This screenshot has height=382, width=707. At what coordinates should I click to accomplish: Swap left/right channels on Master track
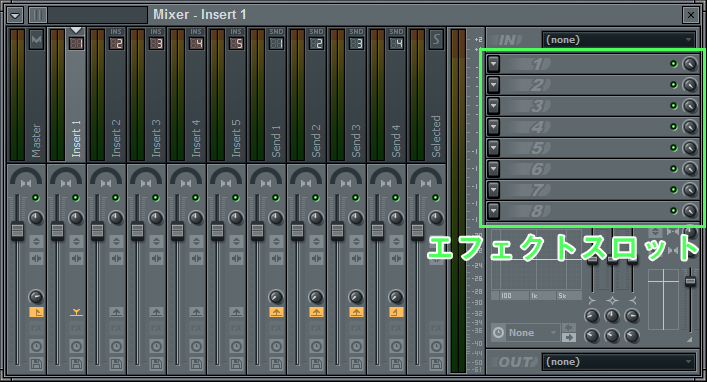point(36,259)
